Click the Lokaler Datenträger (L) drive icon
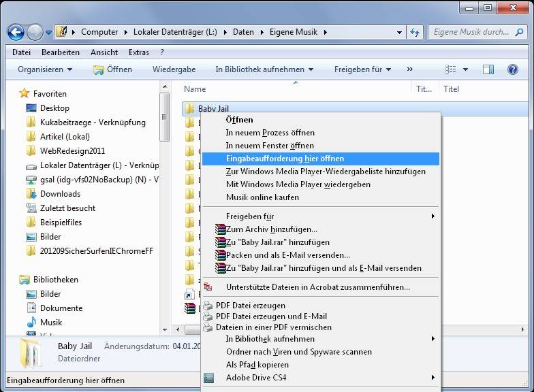The image size is (534, 392). click(x=31, y=167)
